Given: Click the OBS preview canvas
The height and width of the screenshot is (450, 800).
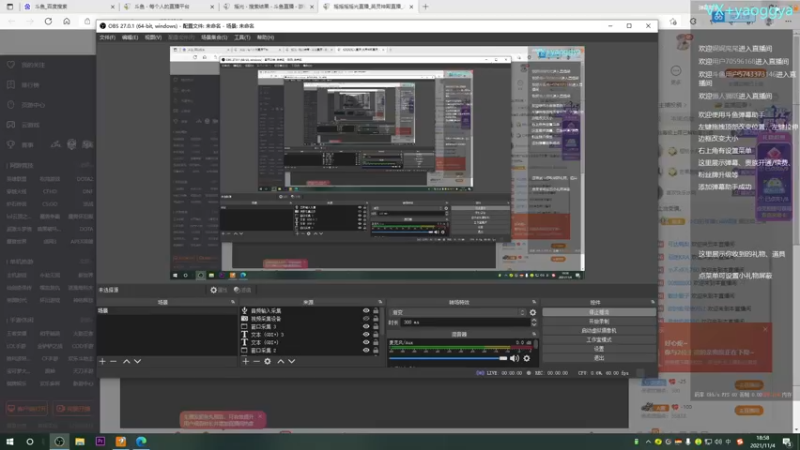Looking at the screenshot, I should coord(377,162).
